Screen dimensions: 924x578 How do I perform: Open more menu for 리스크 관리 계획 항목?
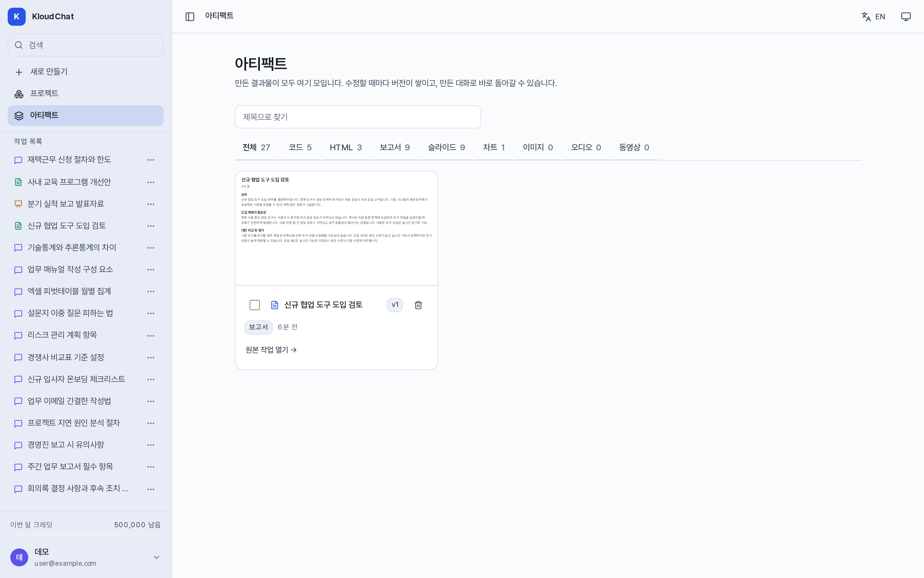151,335
